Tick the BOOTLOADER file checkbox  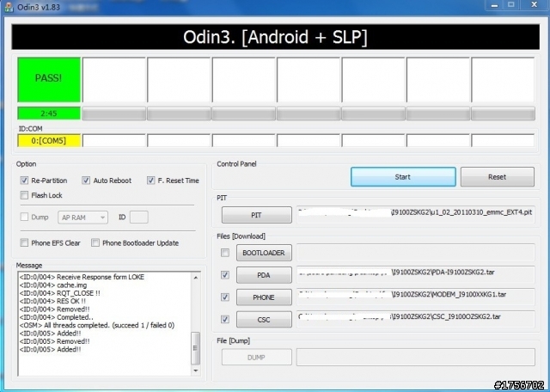pos(225,253)
